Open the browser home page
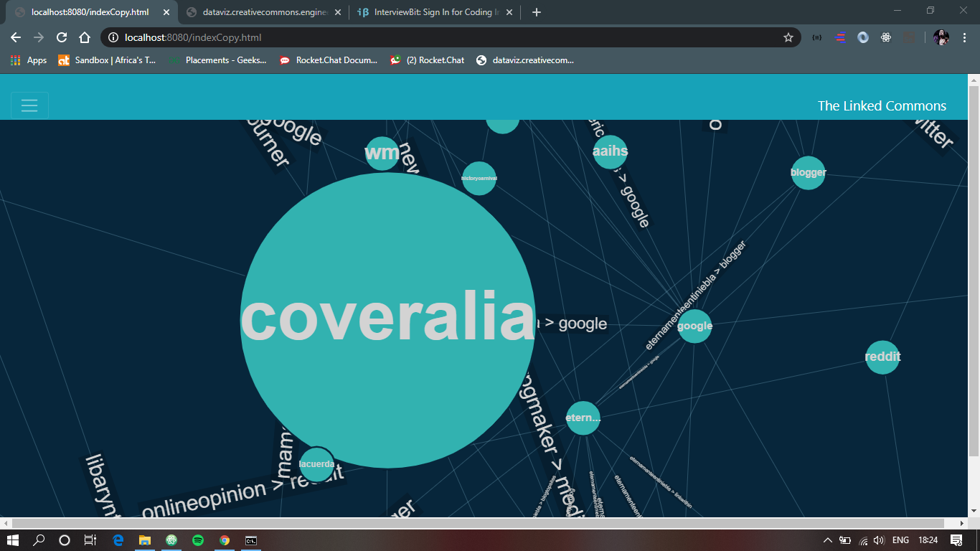 [x=85, y=37]
